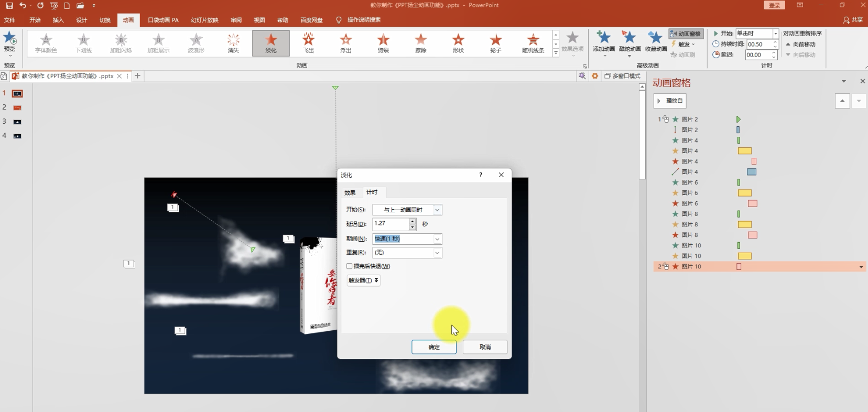The width and height of the screenshot is (868, 412).
Task: Switch to the 口袋动画 PA tab
Action: 163,20
